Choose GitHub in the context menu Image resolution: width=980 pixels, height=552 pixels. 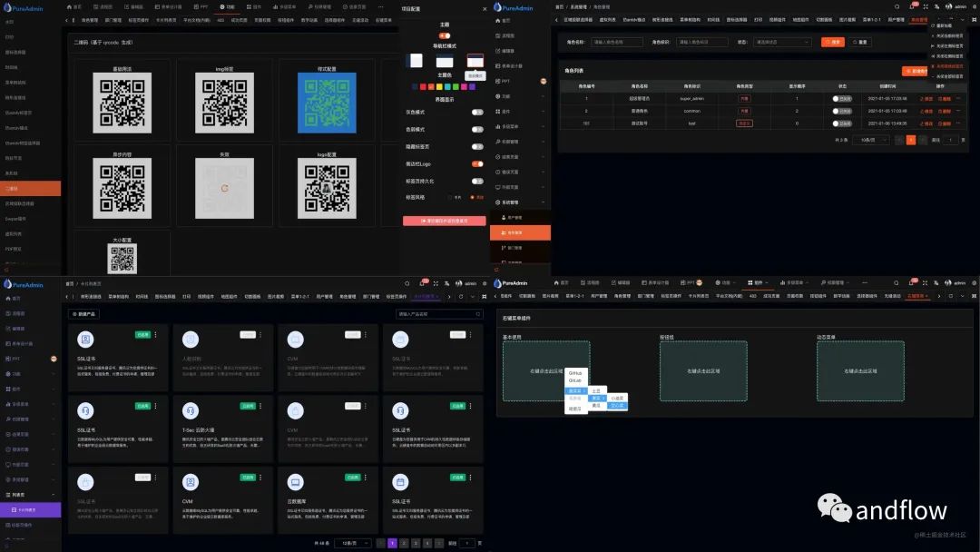point(575,373)
